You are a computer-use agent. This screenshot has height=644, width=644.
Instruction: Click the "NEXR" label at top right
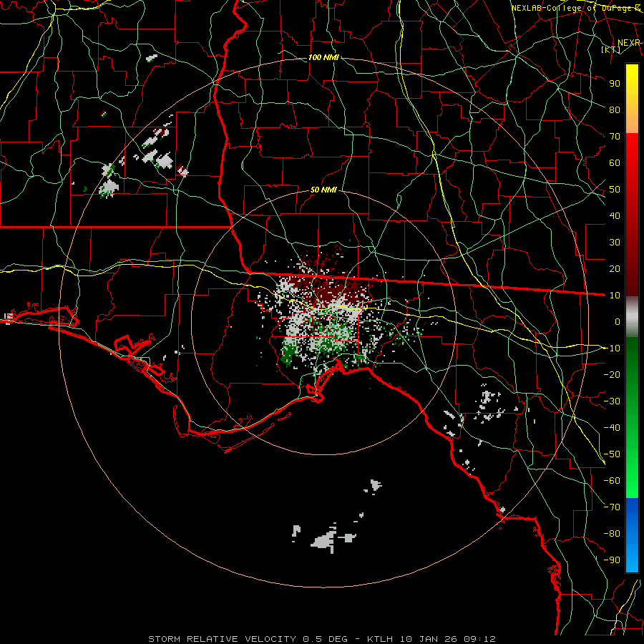(629, 43)
